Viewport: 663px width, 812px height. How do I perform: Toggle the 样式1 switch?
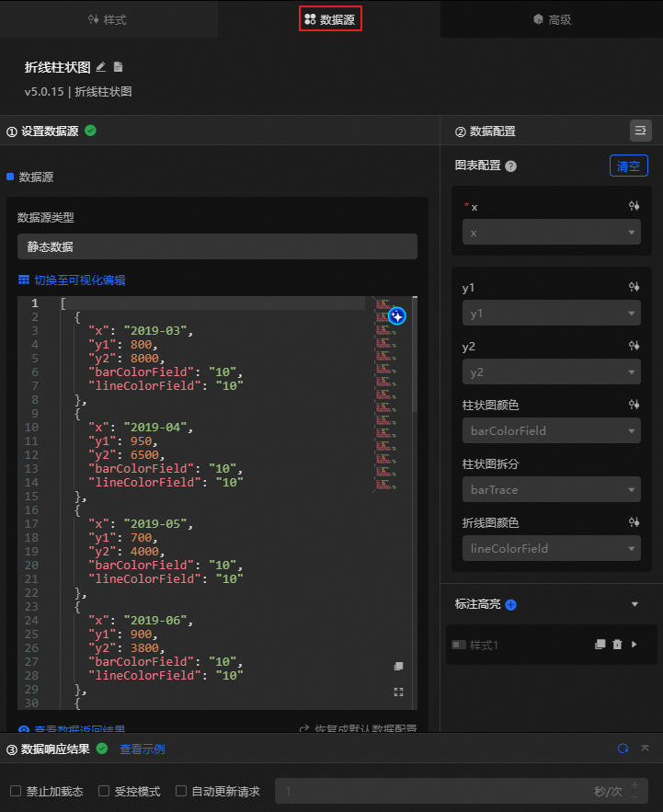tap(459, 645)
